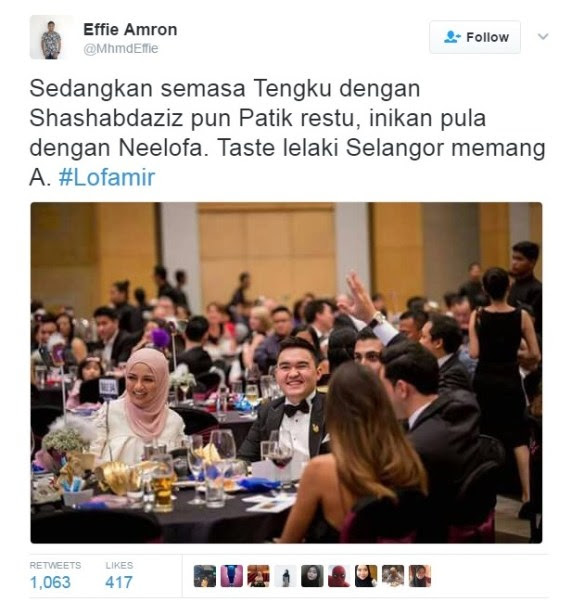
Task: Click the Effie Amron display name
Action: [x=130, y=30]
